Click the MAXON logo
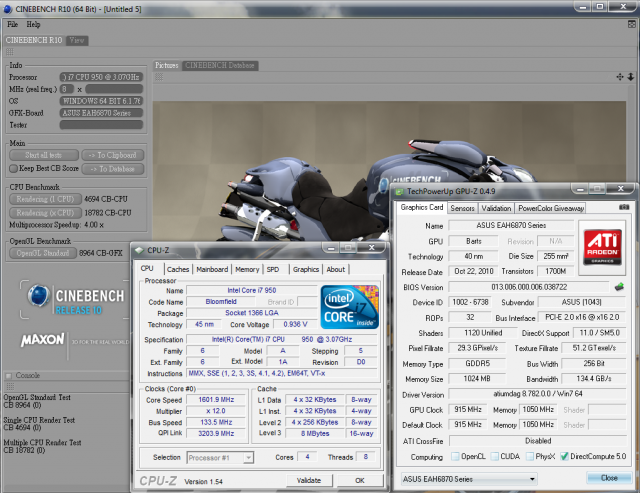The image size is (640, 493). tap(43, 340)
